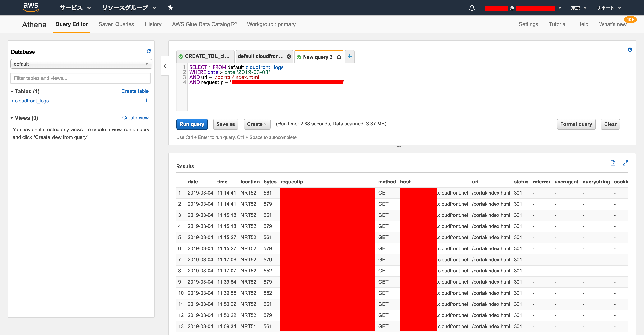Click the pin shortcut icon in navbar

pos(170,8)
